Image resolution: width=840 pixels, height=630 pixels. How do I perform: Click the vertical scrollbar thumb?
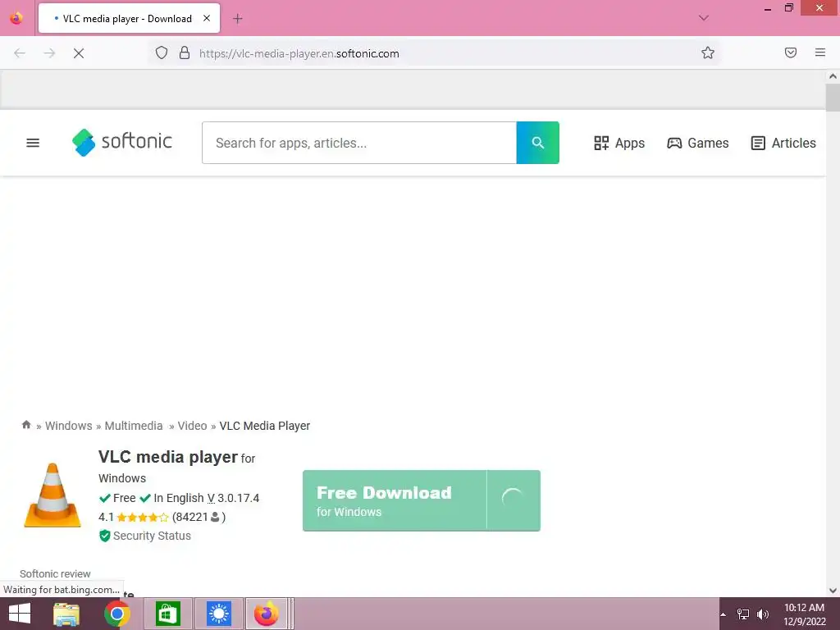[x=833, y=98]
